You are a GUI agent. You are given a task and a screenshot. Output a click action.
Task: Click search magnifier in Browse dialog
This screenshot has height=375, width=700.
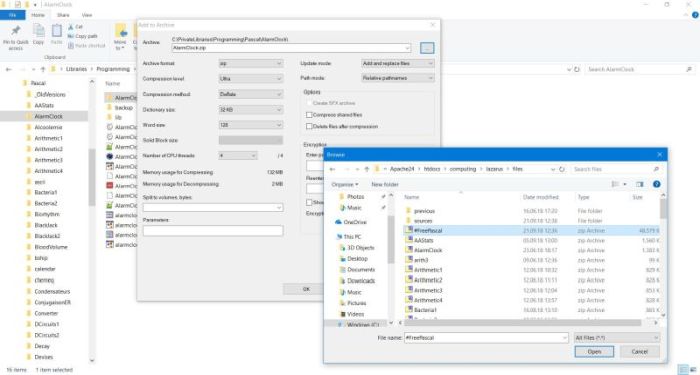656,169
